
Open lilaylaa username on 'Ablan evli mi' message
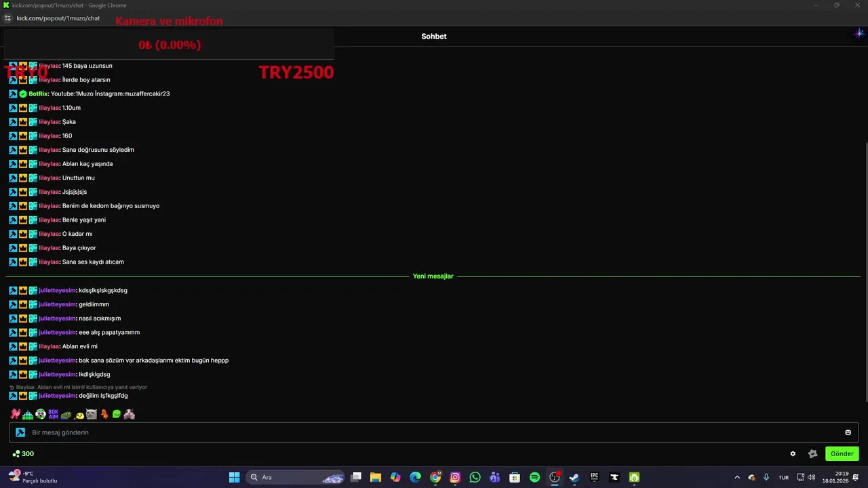point(50,346)
